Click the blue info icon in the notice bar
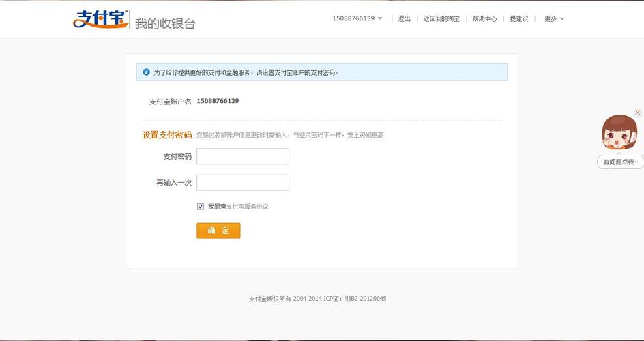The width and height of the screenshot is (644, 341). point(146,72)
